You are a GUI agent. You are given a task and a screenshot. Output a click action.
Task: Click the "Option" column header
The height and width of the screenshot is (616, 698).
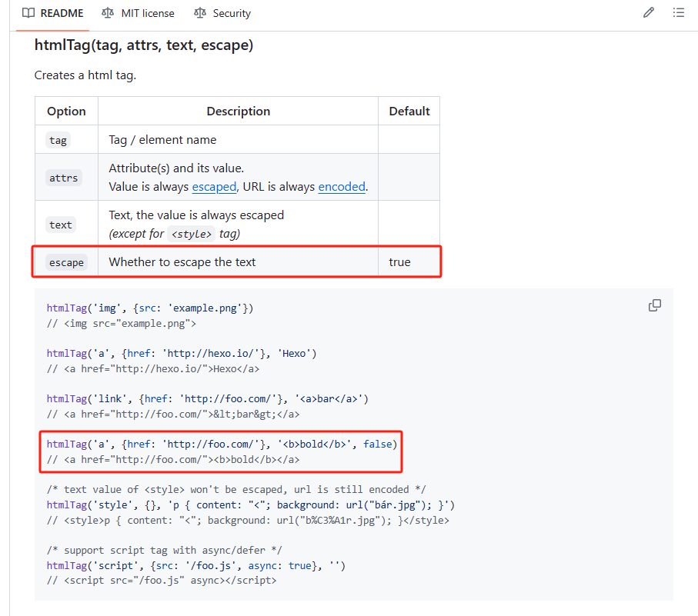[66, 112]
